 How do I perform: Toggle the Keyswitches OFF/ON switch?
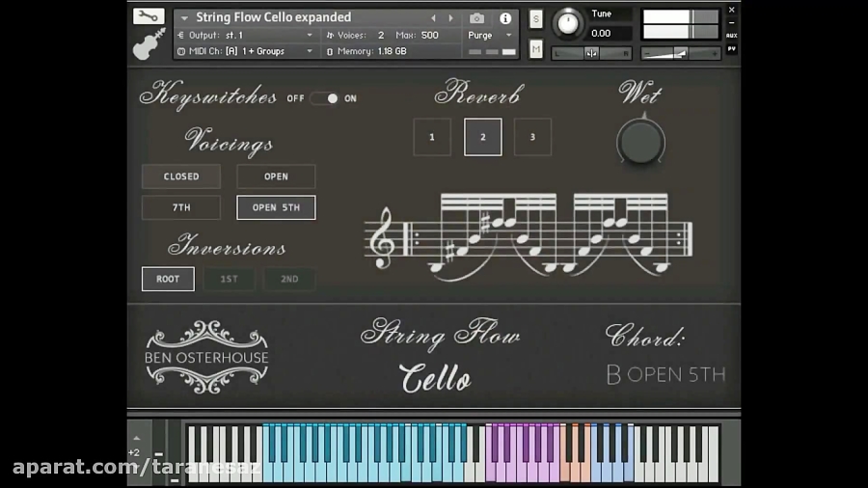pos(324,98)
